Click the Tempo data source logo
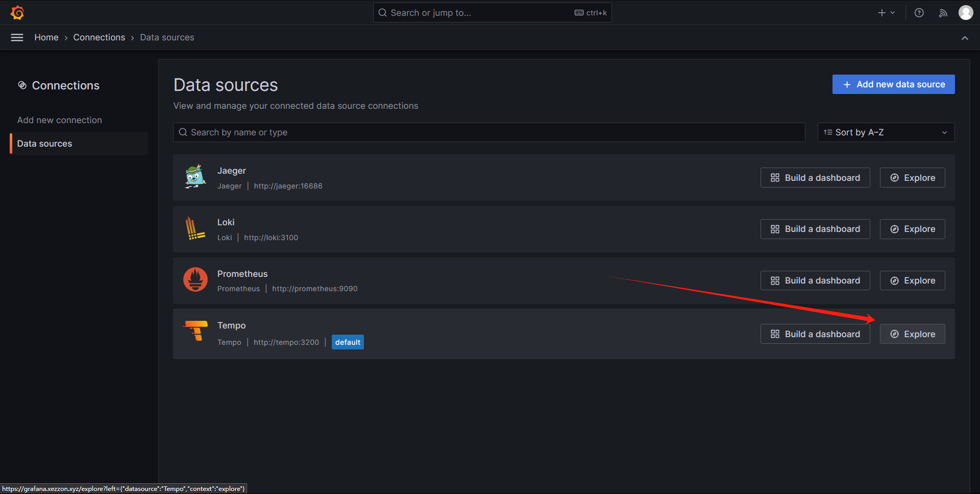The width and height of the screenshot is (980, 494). [196, 331]
